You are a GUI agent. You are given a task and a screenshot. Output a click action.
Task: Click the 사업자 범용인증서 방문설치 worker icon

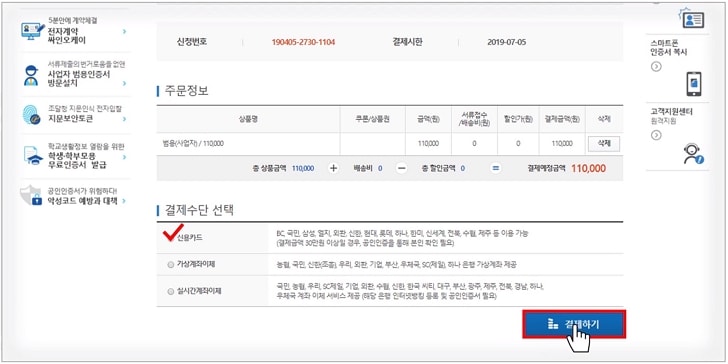(x=31, y=76)
